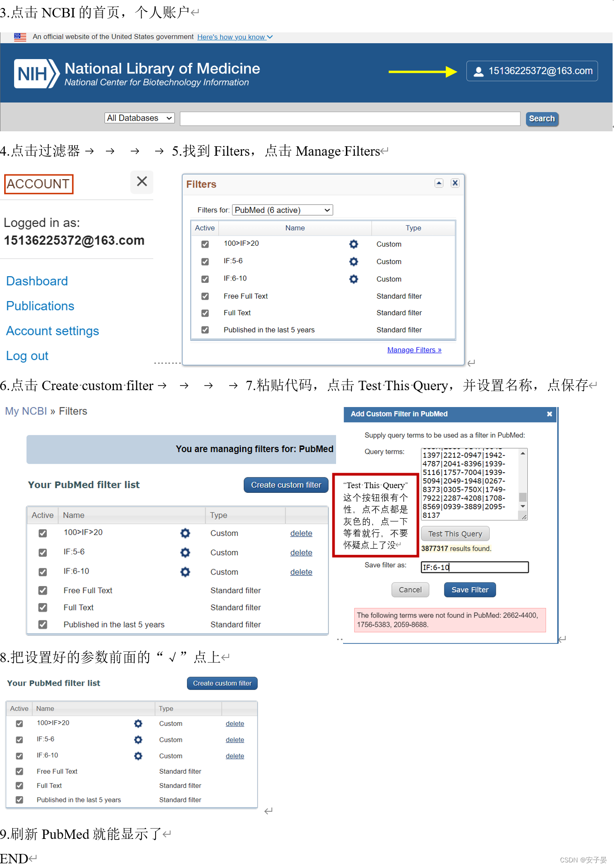The height and width of the screenshot is (868, 614).
Task: Click the Save filter as name field
Action: [x=475, y=567]
